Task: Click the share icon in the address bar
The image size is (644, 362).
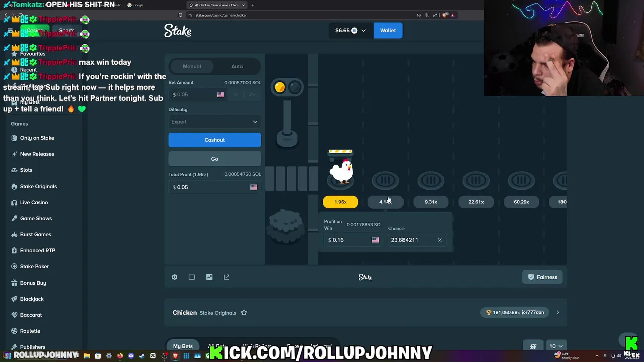Action: tap(435, 15)
